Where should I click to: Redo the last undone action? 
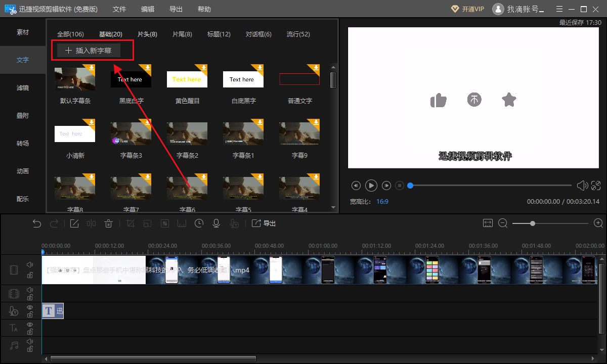click(x=54, y=223)
